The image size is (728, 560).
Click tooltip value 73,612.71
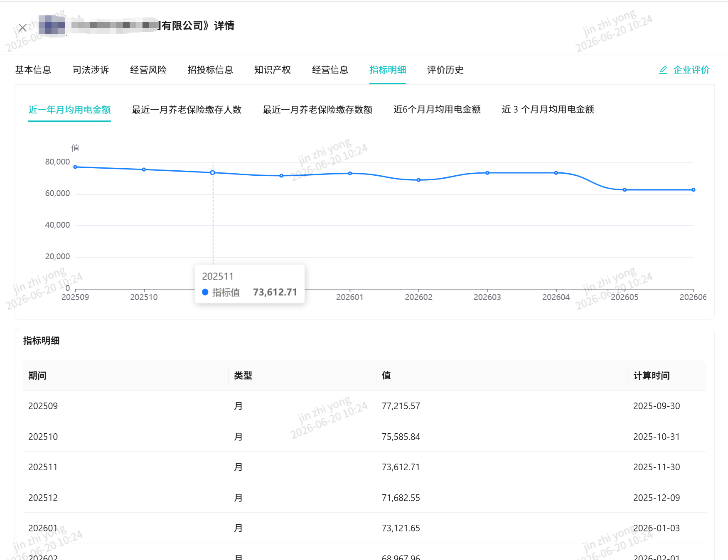(275, 292)
